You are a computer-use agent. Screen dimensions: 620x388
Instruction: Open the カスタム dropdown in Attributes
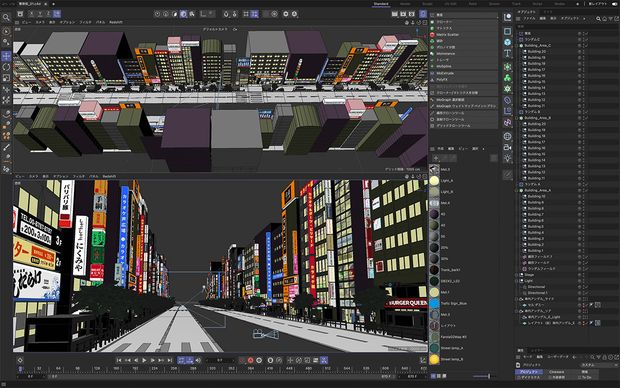point(598,365)
